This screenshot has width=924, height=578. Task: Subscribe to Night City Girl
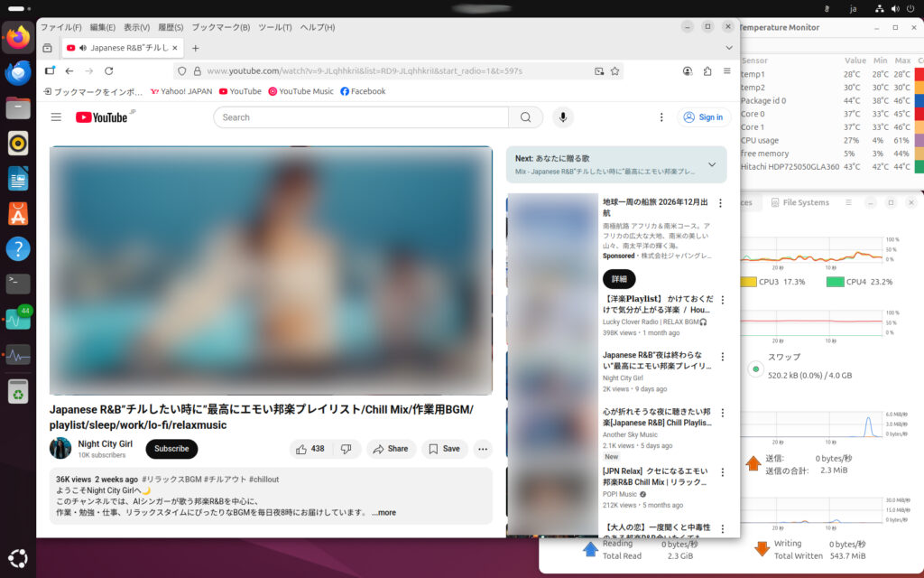pos(171,449)
